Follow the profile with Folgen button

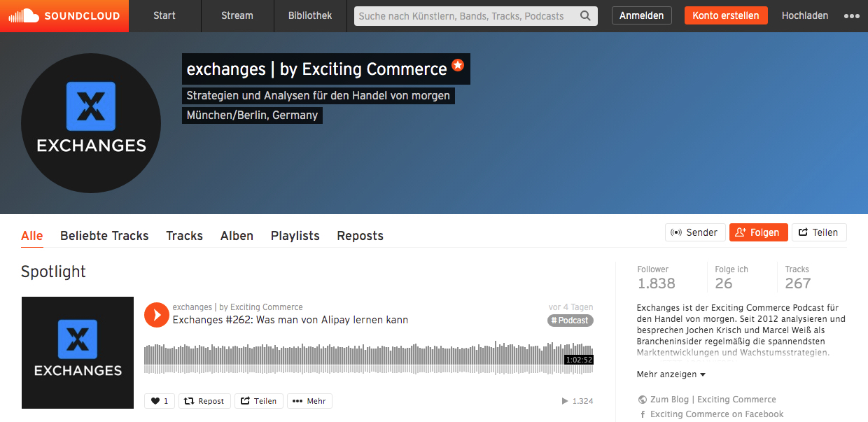click(x=759, y=232)
